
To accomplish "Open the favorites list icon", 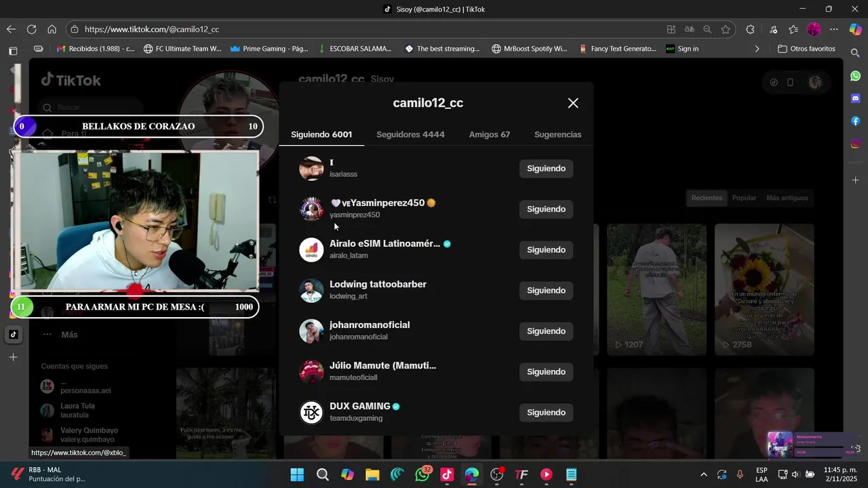I will [x=793, y=29].
